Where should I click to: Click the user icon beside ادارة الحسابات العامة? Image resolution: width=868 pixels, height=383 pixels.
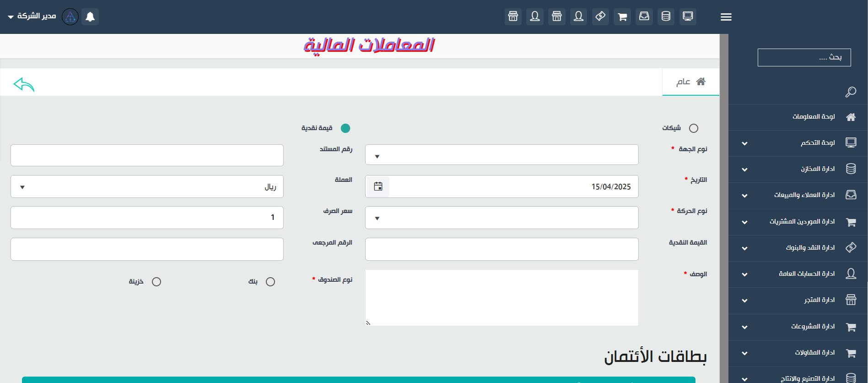coord(851,274)
